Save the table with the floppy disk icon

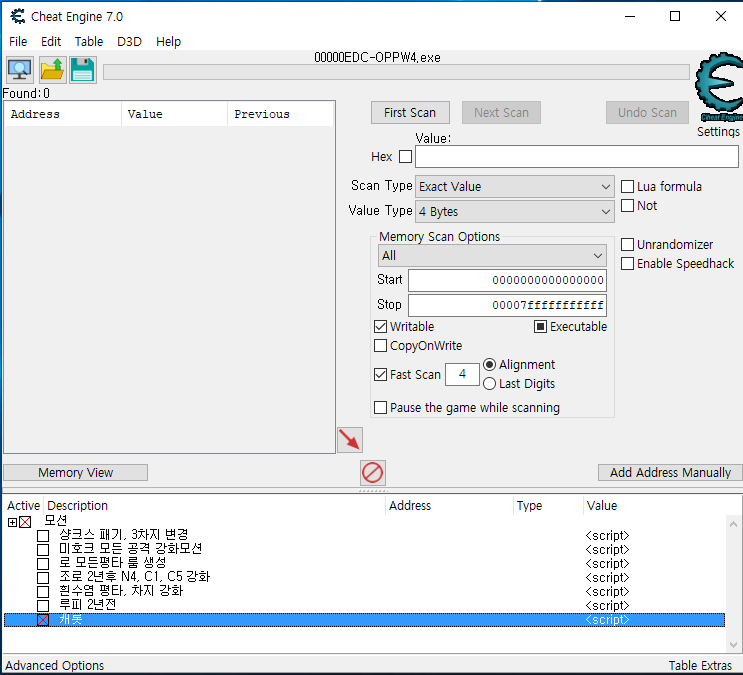pyautogui.click(x=83, y=70)
